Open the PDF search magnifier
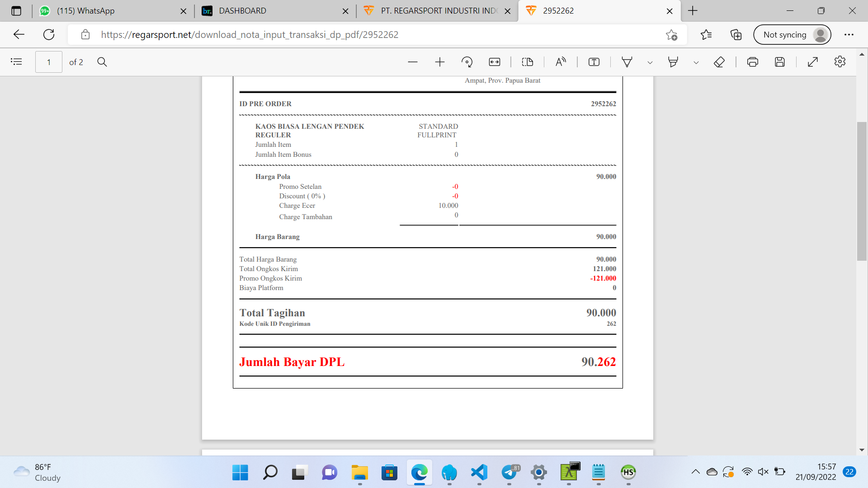 102,62
